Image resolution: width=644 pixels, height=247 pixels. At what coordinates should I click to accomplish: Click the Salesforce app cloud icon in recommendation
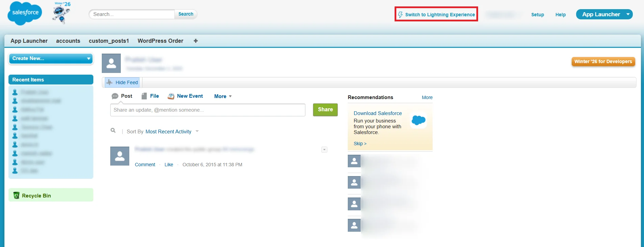click(x=418, y=120)
